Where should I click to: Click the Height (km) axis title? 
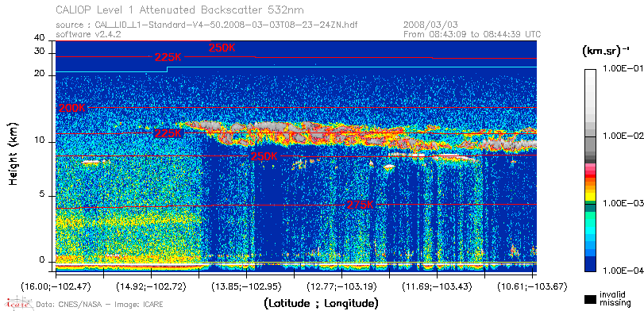[x=13, y=153]
